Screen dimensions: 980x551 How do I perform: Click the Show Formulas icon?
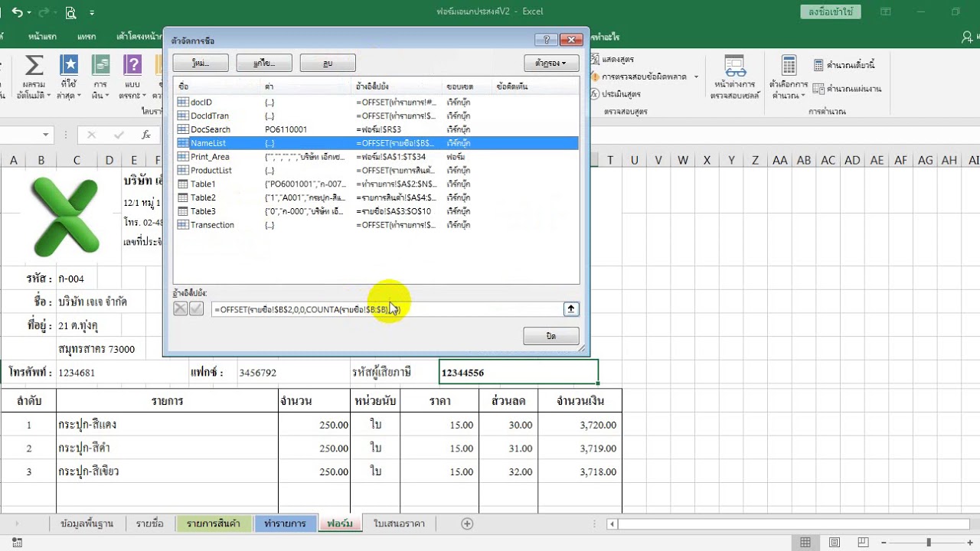pos(595,59)
